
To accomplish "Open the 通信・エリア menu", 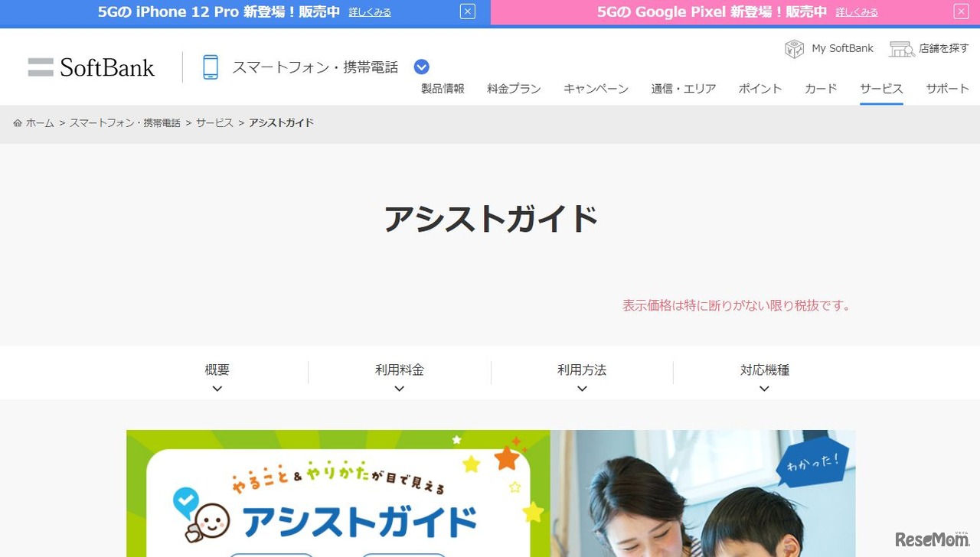I will tap(684, 89).
